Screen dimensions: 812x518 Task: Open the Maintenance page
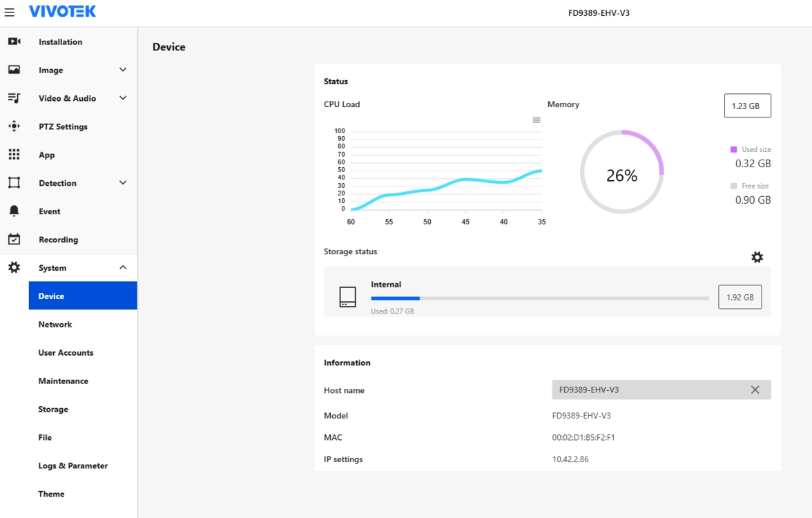63,381
